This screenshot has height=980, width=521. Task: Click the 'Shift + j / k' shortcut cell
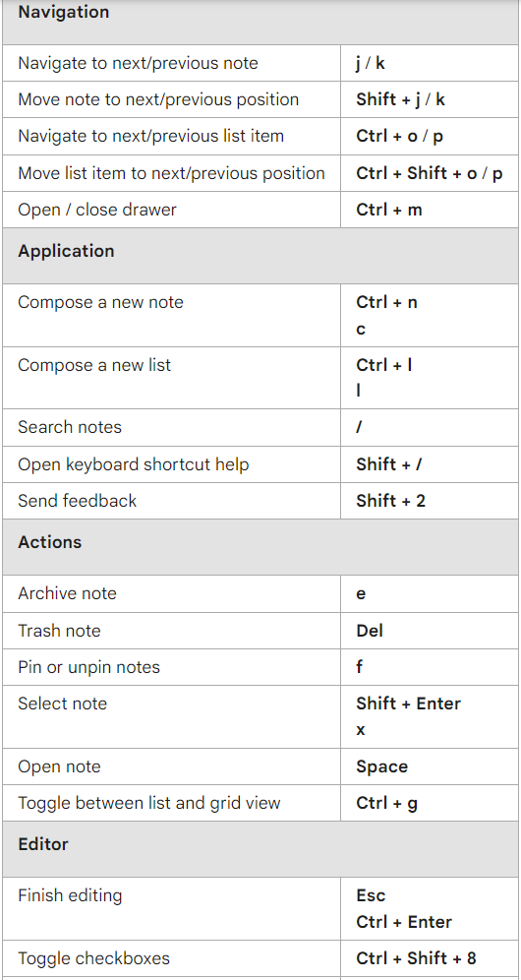pyautogui.click(x=430, y=99)
